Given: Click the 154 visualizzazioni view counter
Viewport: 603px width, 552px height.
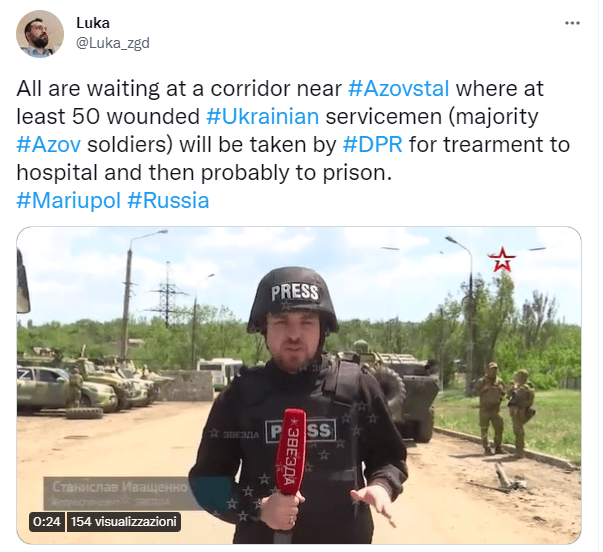Looking at the screenshot, I should coord(124,522).
